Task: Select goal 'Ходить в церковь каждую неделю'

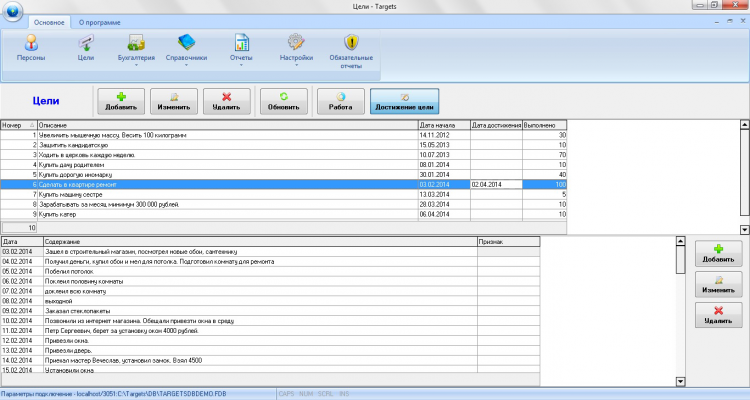Action: 283,155
